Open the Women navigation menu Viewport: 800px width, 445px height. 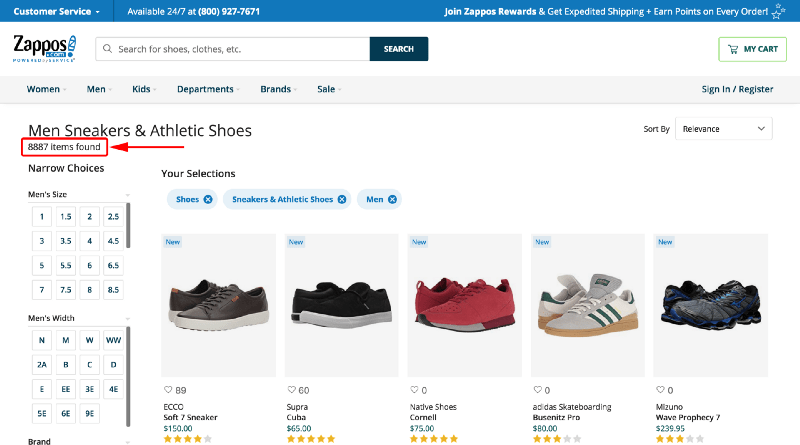(x=46, y=89)
